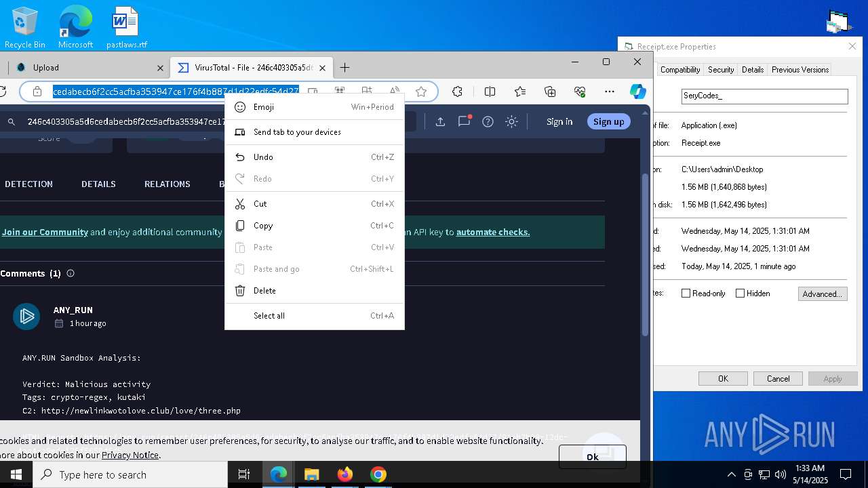Open Collections icon in Edge toolbar

coord(550,91)
